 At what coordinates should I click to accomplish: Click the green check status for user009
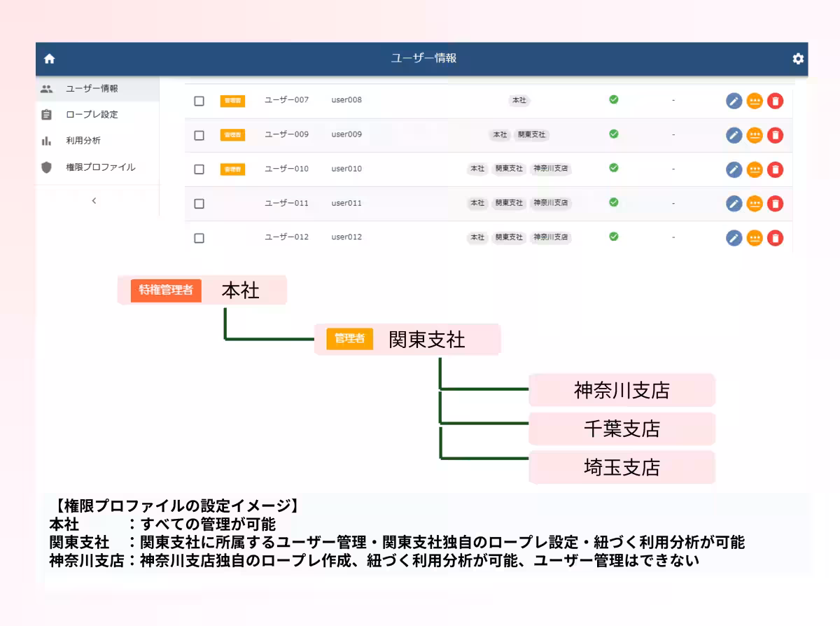(614, 134)
